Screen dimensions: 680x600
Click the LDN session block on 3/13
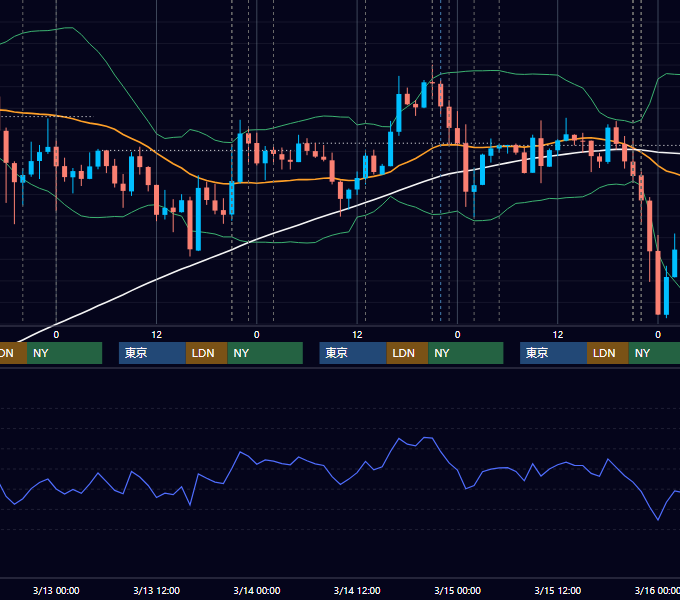click(x=206, y=353)
